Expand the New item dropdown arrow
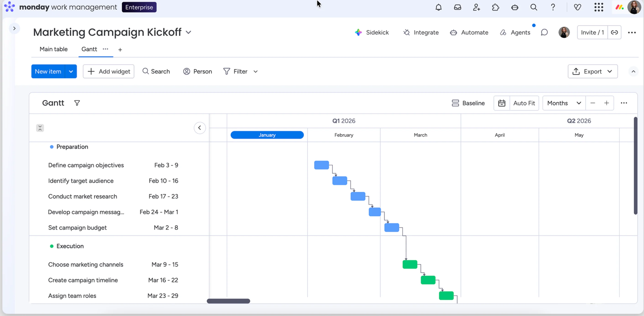 [x=71, y=71]
